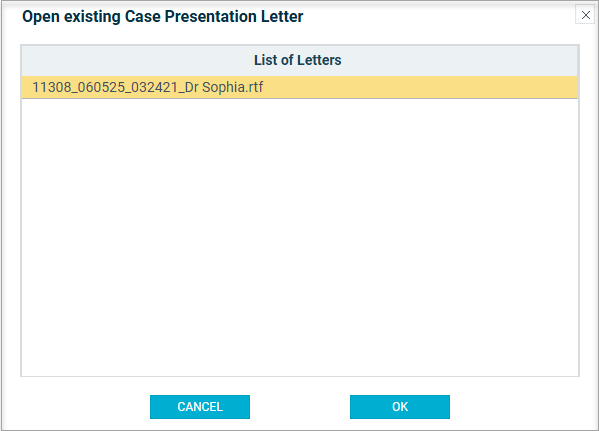The width and height of the screenshot is (599, 431).
Task: Dismiss dialog using the X icon
Action: point(585,15)
